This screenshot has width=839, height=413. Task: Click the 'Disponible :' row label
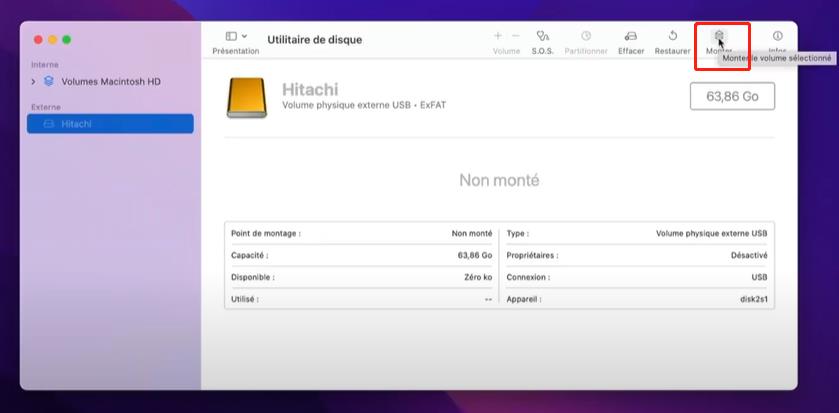[253, 278]
